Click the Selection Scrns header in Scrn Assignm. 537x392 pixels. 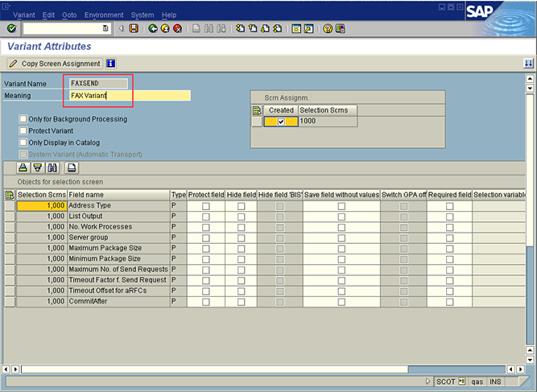(x=328, y=110)
